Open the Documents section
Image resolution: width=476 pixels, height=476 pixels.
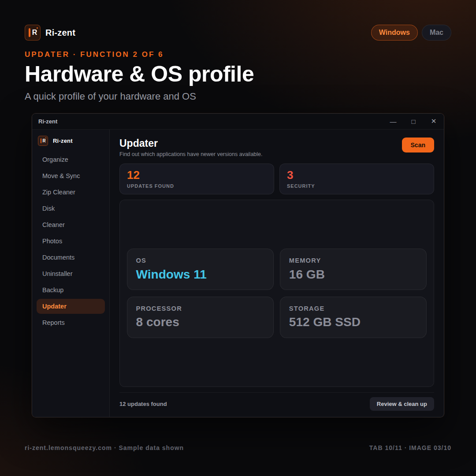coord(71,257)
